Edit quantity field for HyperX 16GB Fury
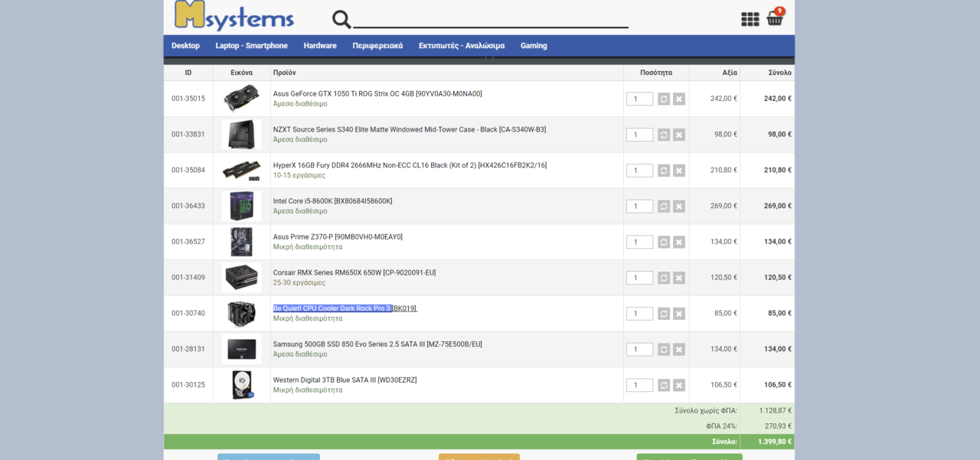 point(640,171)
